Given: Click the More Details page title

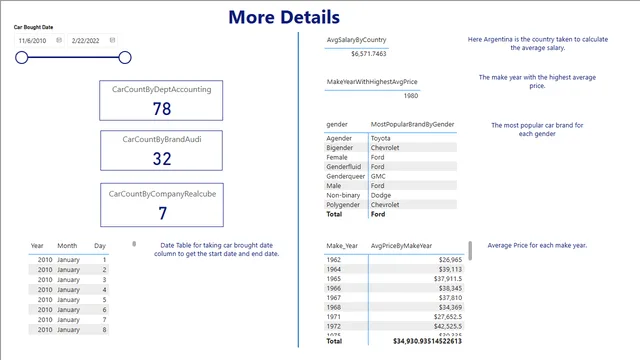Looking at the screenshot, I should (284, 17).
